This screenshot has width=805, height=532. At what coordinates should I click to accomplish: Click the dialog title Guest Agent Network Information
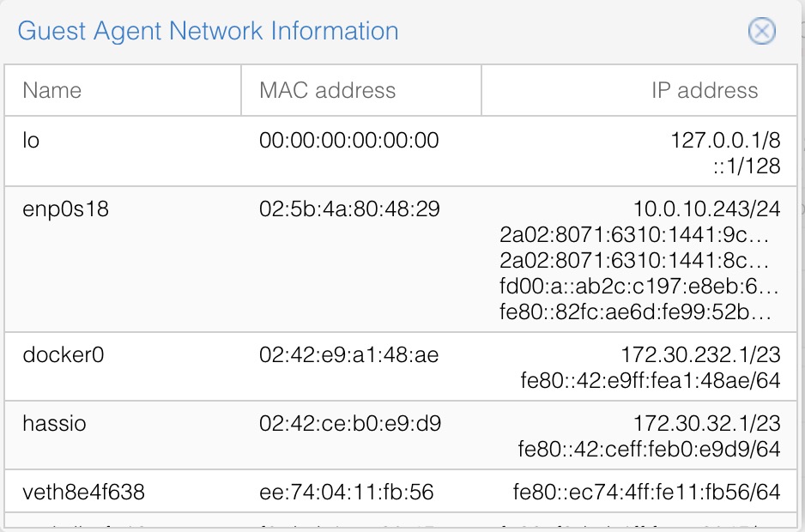click(208, 31)
